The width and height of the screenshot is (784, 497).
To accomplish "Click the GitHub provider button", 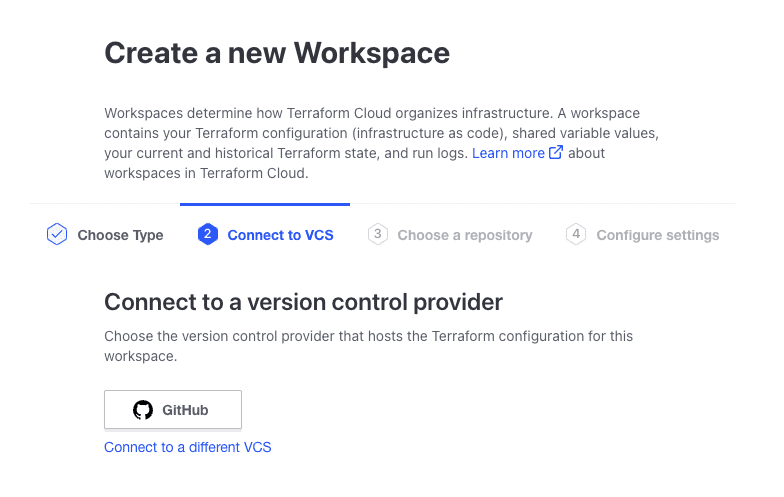I will [172, 410].
